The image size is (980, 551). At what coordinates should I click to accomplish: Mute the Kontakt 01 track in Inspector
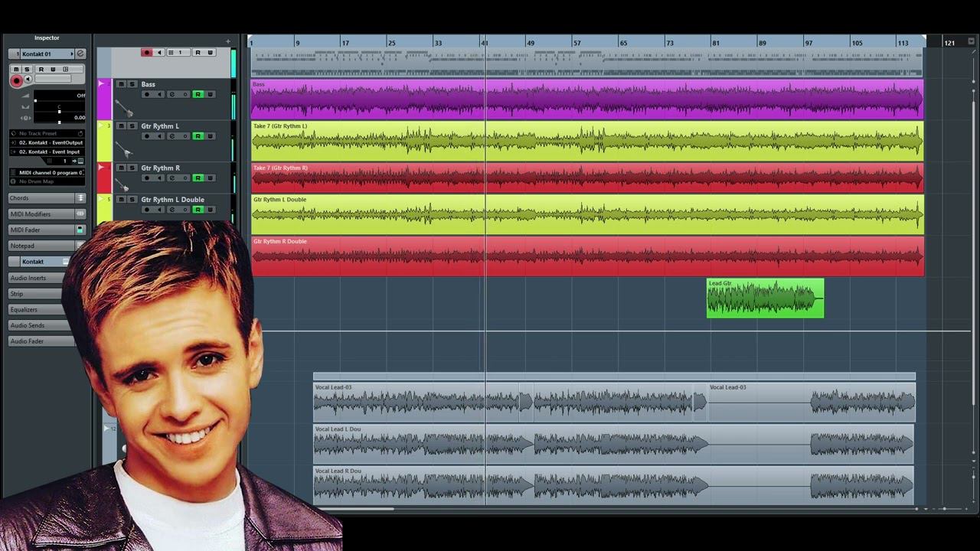(x=16, y=70)
